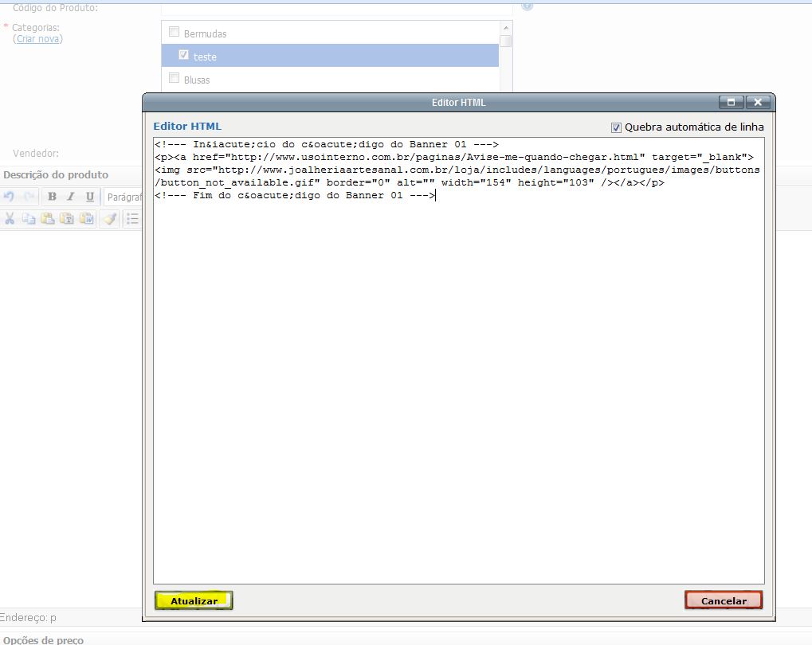Click the Redo icon in editor toolbar
This screenshot has width=812, height=645.
[29, 197]
